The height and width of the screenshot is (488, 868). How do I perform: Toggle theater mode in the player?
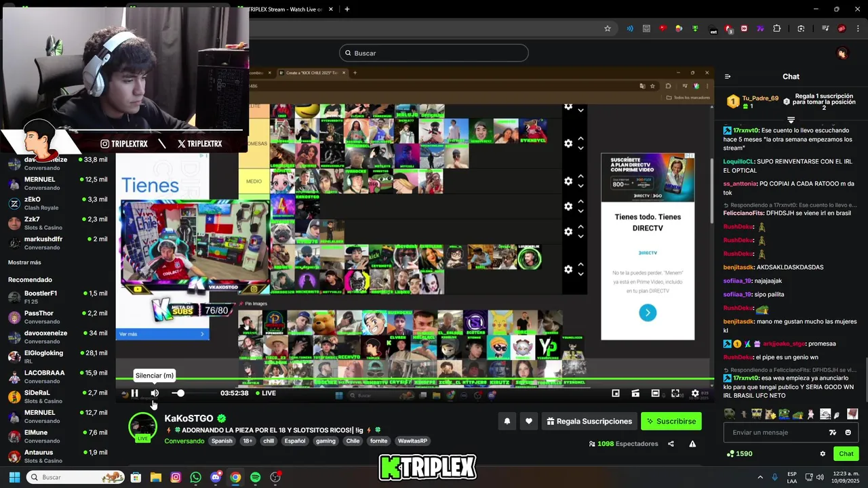pos(655,393)
